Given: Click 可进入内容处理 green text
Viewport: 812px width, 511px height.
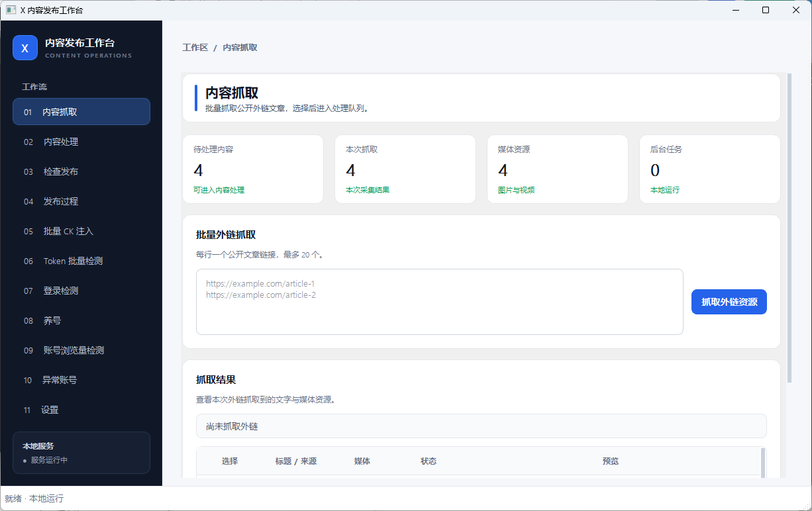Looking at the screenshot, I should (219, 190).
